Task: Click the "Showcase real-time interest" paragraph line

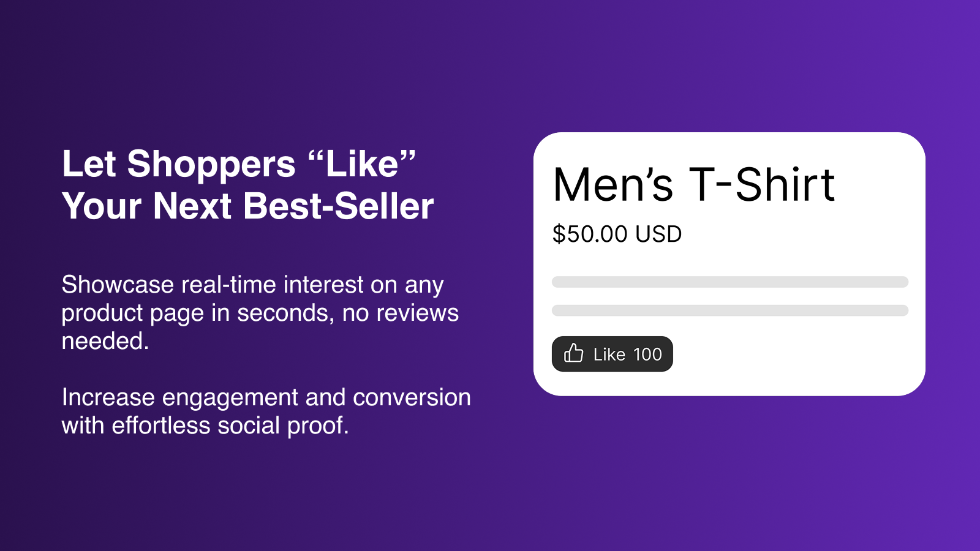Action: 253,285
